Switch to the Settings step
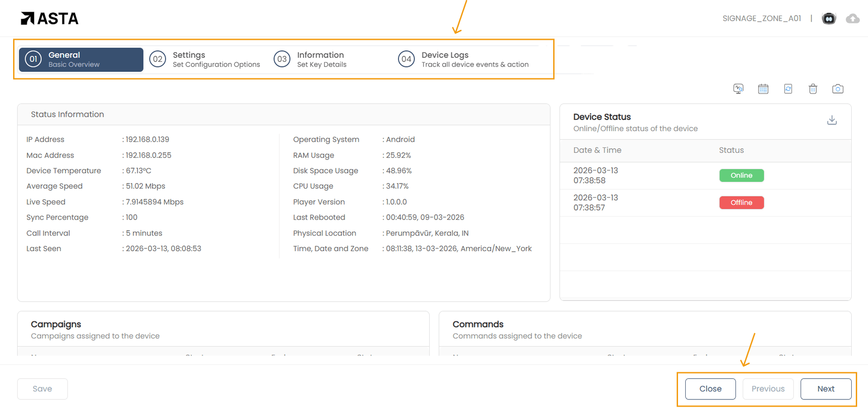Screen dimensions: 868x413 click(x=206, y=59)
